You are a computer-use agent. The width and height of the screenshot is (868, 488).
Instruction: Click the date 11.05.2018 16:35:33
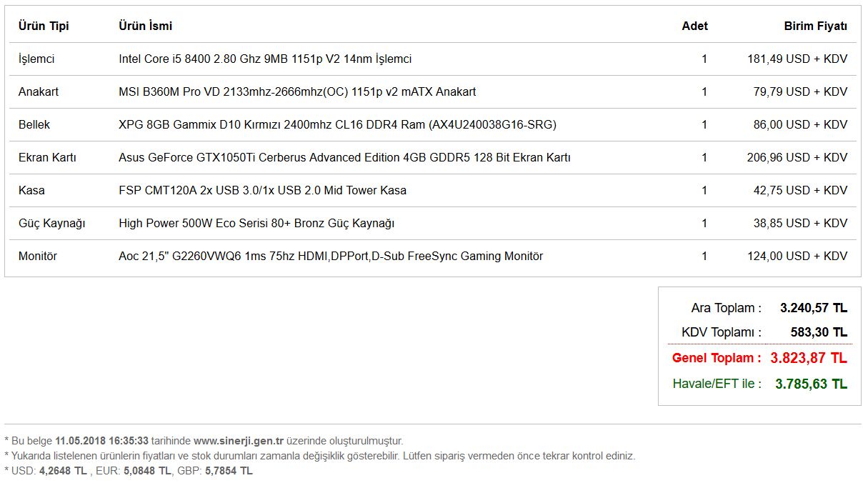coord(101,441)
